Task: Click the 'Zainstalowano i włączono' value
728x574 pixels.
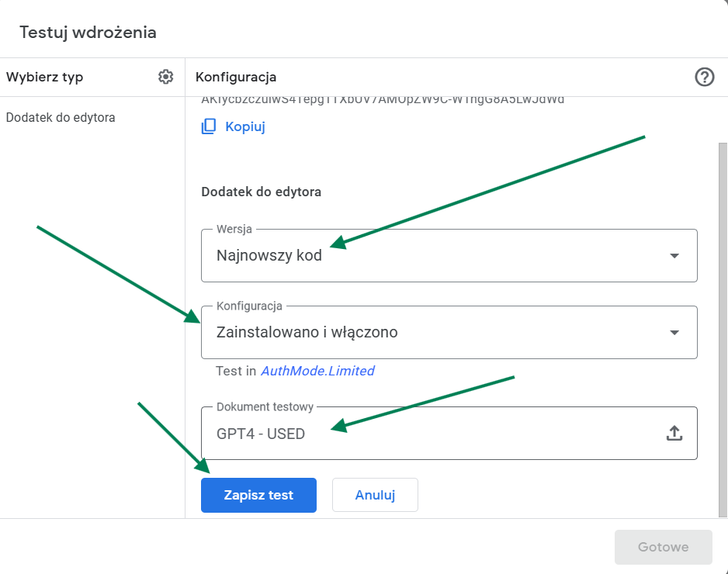Action: pyautogui.click(x=307, y=332)
